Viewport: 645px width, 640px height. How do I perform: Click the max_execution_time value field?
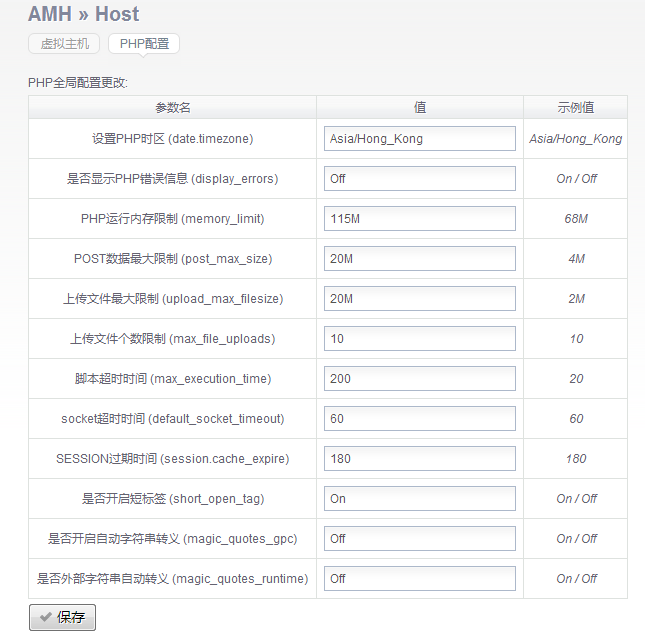point(419,379)
